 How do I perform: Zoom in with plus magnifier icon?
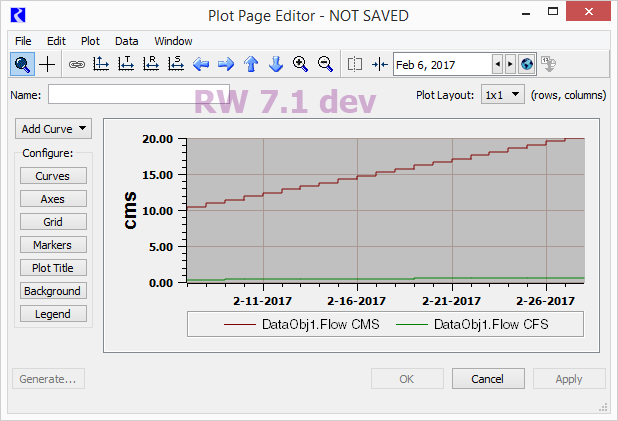[300, 64]
